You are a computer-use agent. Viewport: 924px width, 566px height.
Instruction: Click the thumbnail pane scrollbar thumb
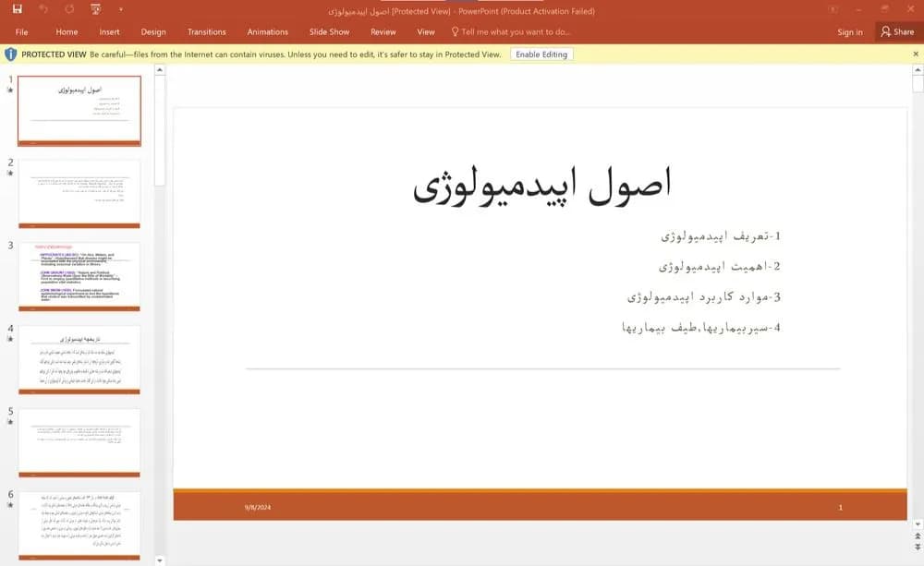point(160,131)
